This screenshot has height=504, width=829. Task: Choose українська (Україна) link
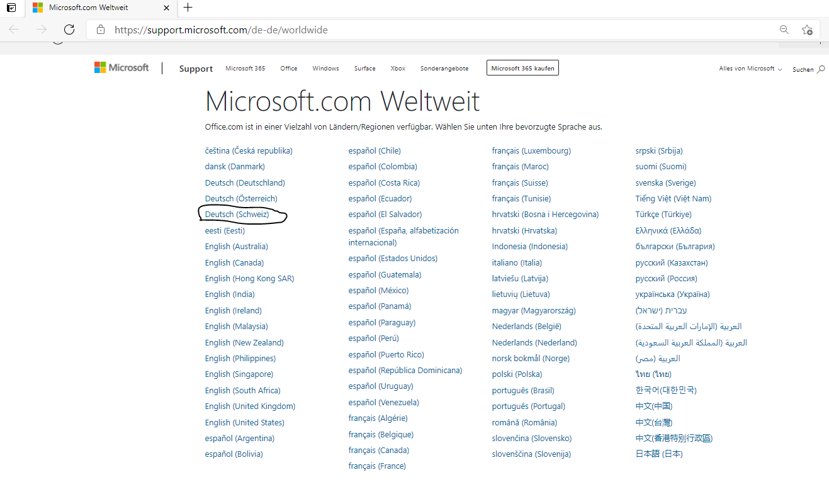pyautogui.click(x=672, y=294)
